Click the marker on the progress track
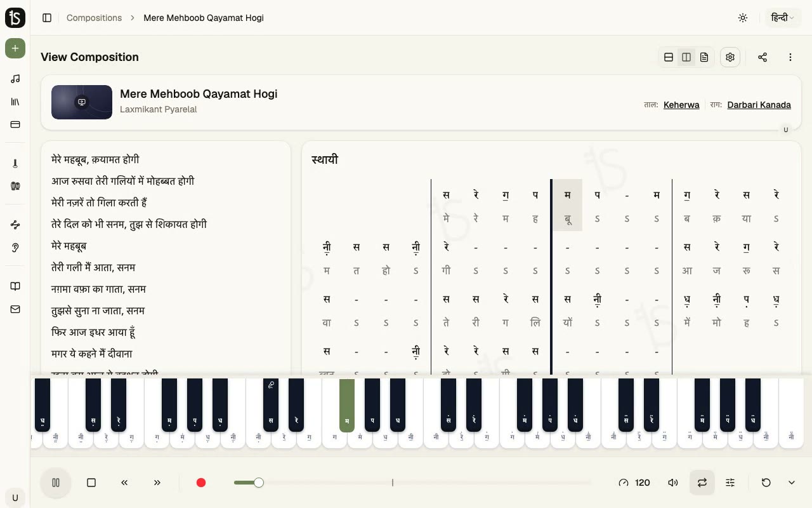812x508 pixels. click(393, 483)
